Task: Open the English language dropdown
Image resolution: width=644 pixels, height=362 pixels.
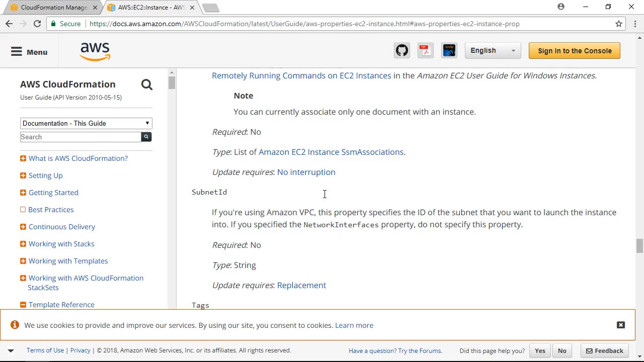Action: 493,50
